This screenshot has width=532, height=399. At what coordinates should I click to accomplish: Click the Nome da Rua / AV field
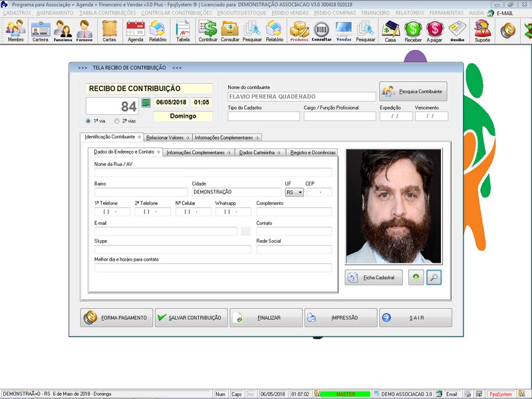[x=213, y=172]
